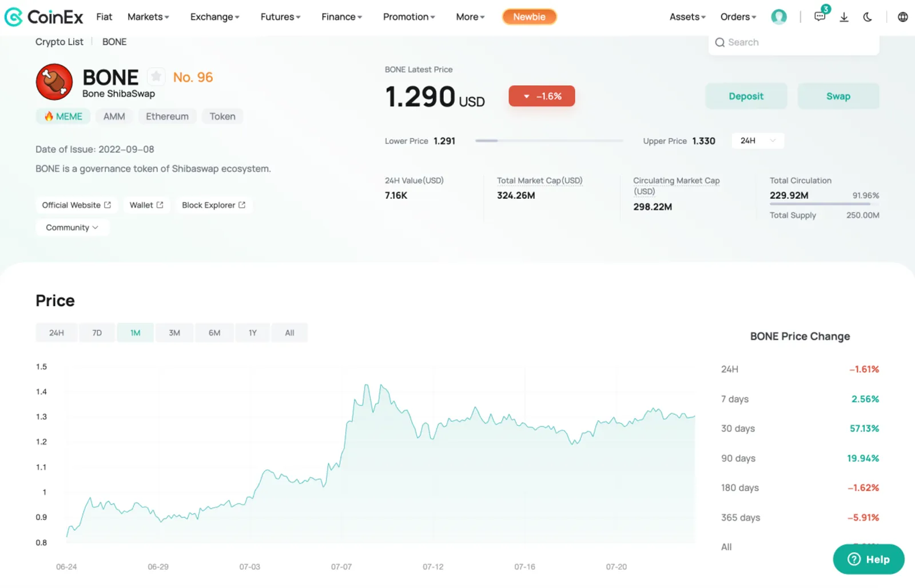Switch chart to 1Y tab
The height and width of the screenshot is (588, 915).
click(x=253, y=333)
